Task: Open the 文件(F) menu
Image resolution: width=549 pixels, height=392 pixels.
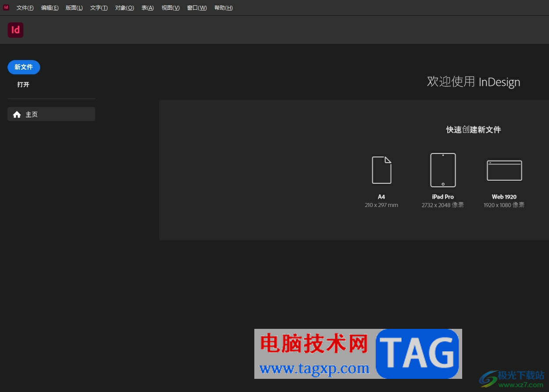Action: coord(25,8)
